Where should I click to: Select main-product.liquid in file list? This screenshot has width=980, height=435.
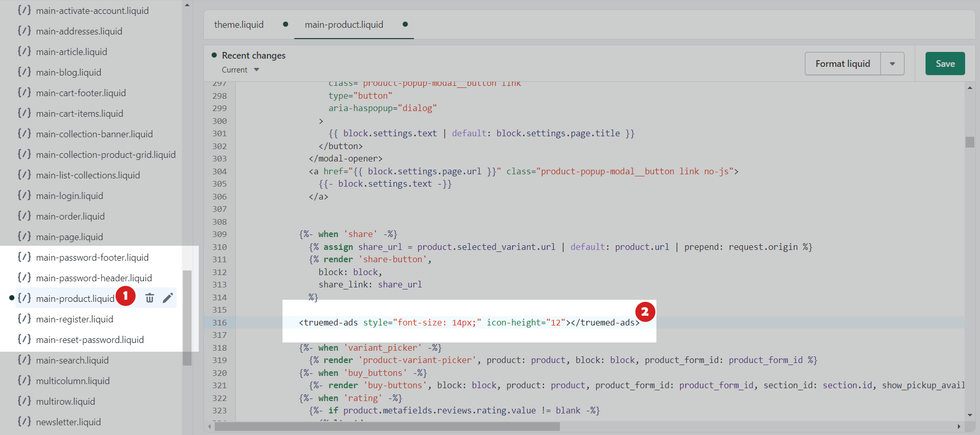point(75,298)
